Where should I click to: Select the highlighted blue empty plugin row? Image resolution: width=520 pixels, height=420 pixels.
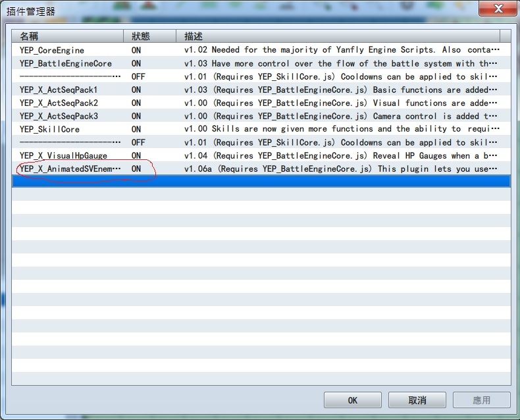(x=261, y=182)
